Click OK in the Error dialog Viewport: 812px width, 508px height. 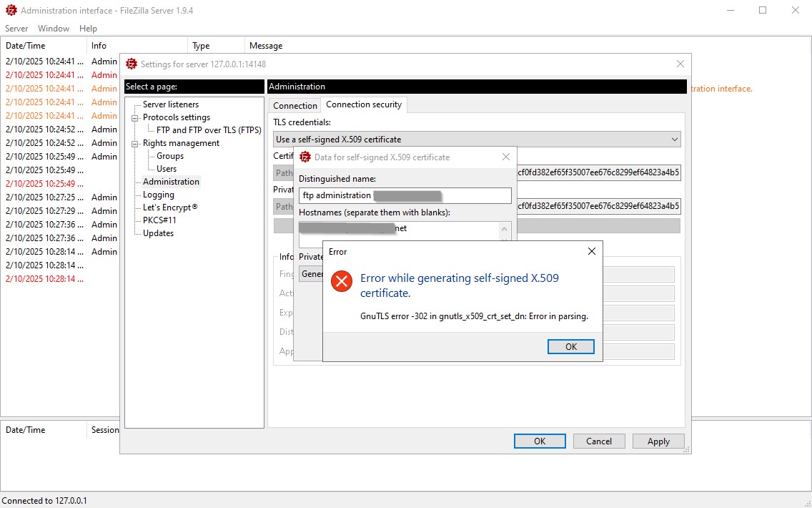tap(570, 347)
